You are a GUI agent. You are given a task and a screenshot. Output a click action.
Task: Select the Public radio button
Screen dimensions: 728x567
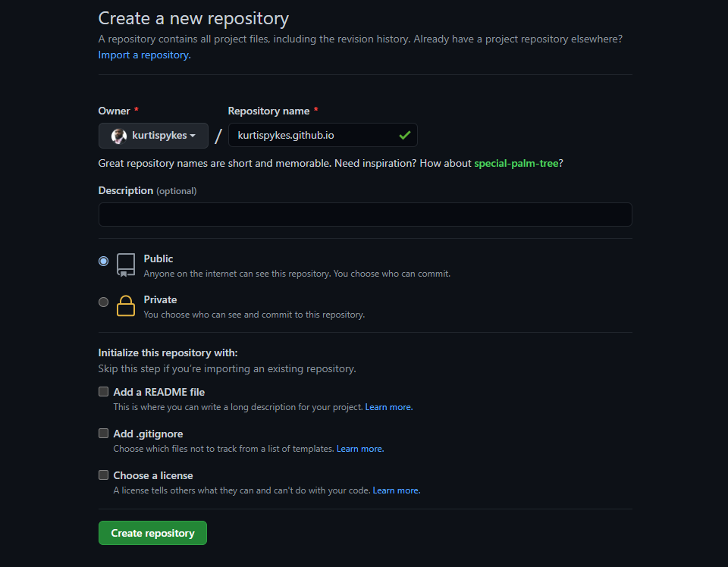click(x=103, y=260)
